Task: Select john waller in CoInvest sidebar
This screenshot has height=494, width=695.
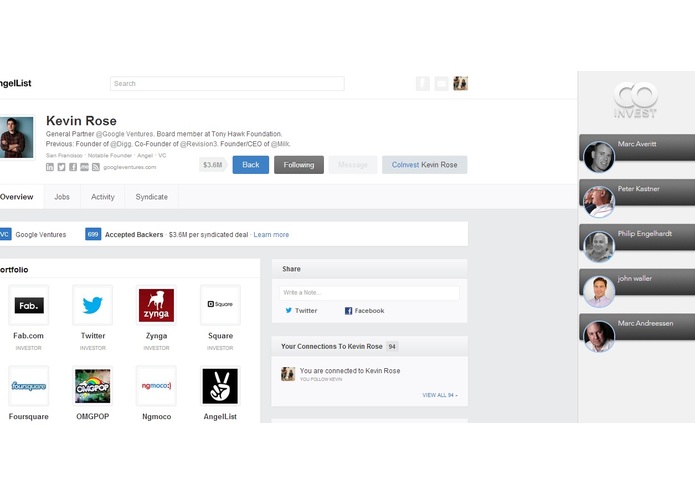Action: (637, 282)
